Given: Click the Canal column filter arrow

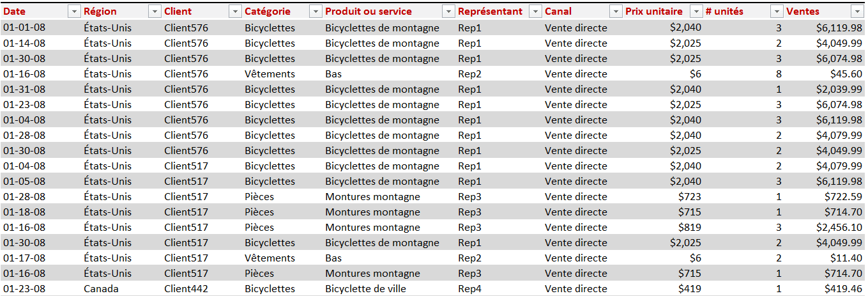Looking at the screenshot, I should pyautogui.click(x=616, y=12).
